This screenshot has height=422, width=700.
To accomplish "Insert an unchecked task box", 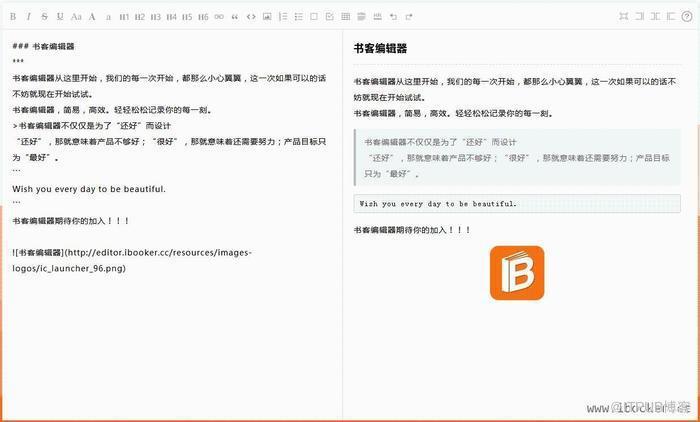I will [314, 17].
